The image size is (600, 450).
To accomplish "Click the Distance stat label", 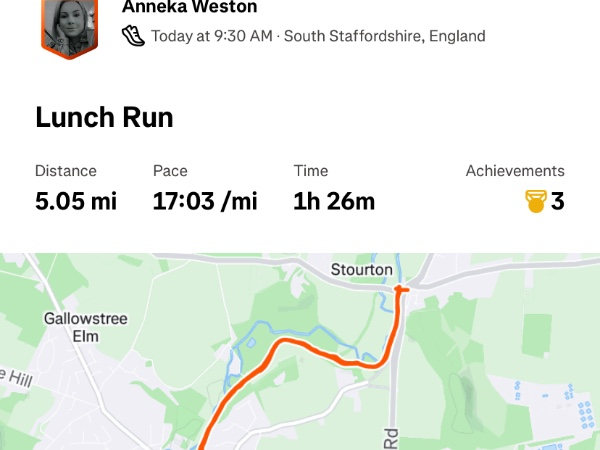I will (x=66, y=171).
